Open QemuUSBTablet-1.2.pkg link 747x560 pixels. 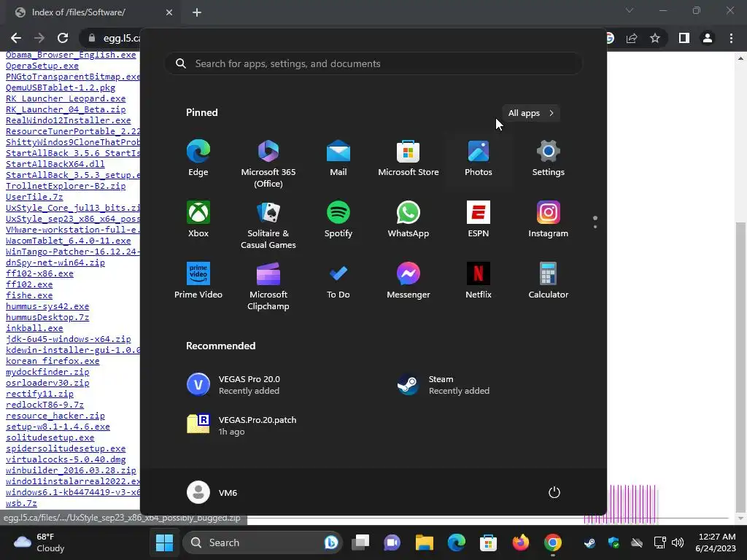tap(61, 87)
